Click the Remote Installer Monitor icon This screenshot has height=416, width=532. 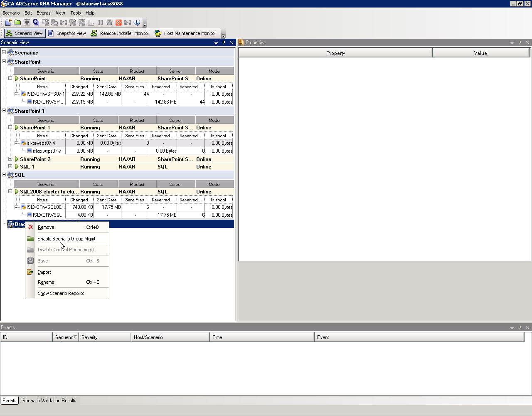(120, 33)
